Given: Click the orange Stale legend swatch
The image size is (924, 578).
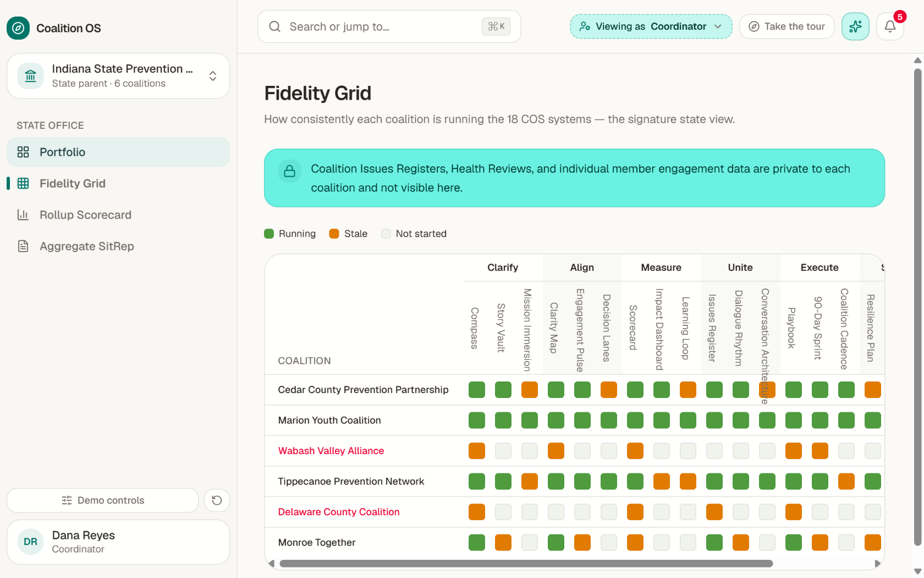Looking at the screenshot, I should click(334, 234).
